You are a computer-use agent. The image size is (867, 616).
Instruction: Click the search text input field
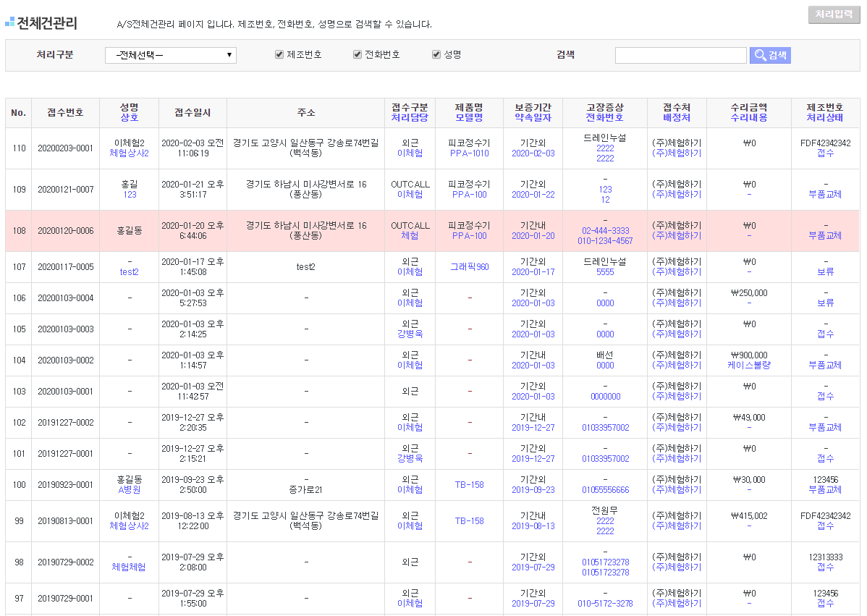[x=680, y=55]
